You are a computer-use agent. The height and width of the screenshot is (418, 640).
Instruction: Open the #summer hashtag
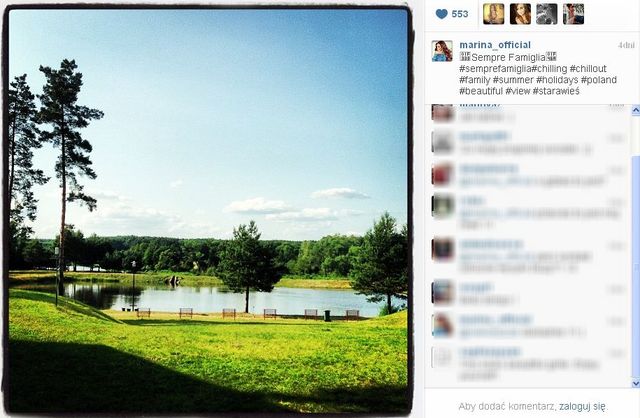[513, 80]
